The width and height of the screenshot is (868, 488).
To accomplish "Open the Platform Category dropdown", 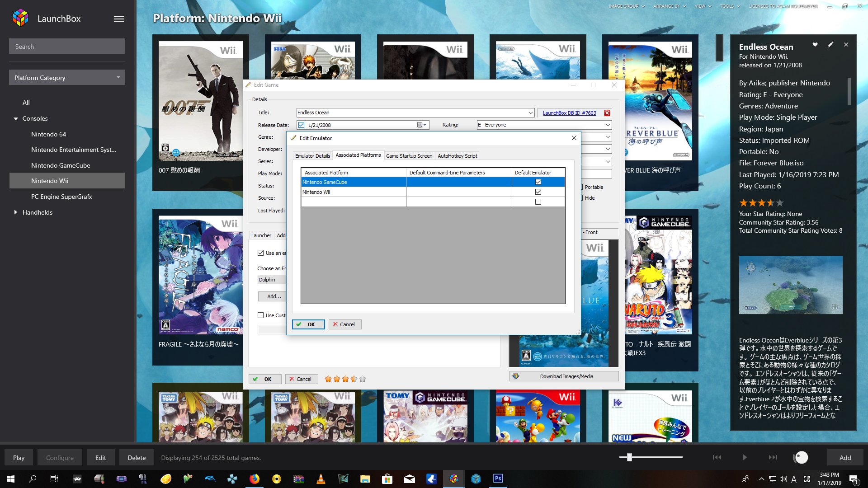I will 67,77.
